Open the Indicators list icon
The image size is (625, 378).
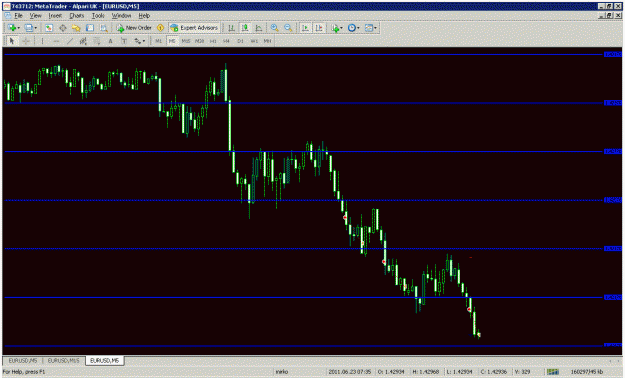[x=335, y=28]
